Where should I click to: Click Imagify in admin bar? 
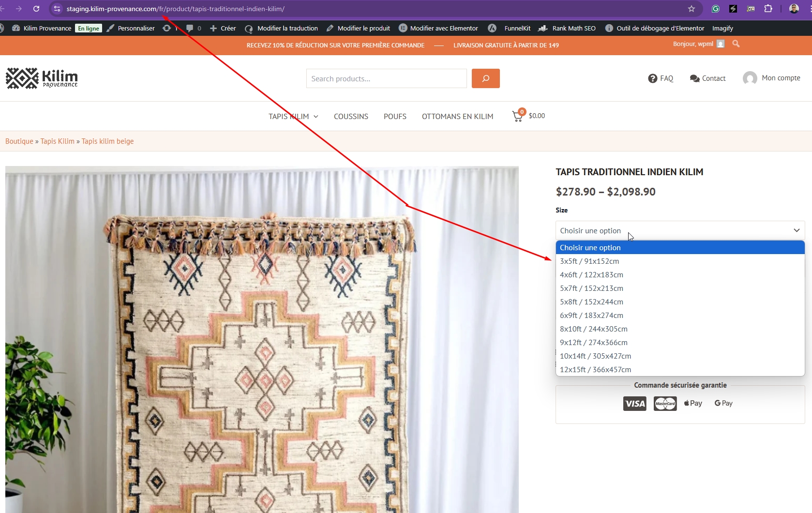tap(722, 28)
